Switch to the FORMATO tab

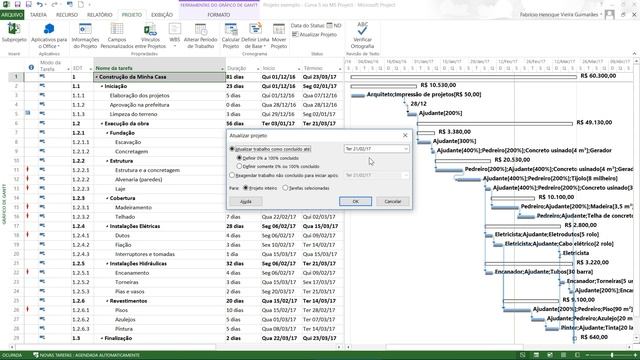pyautogui.click(x=219, y=15)
